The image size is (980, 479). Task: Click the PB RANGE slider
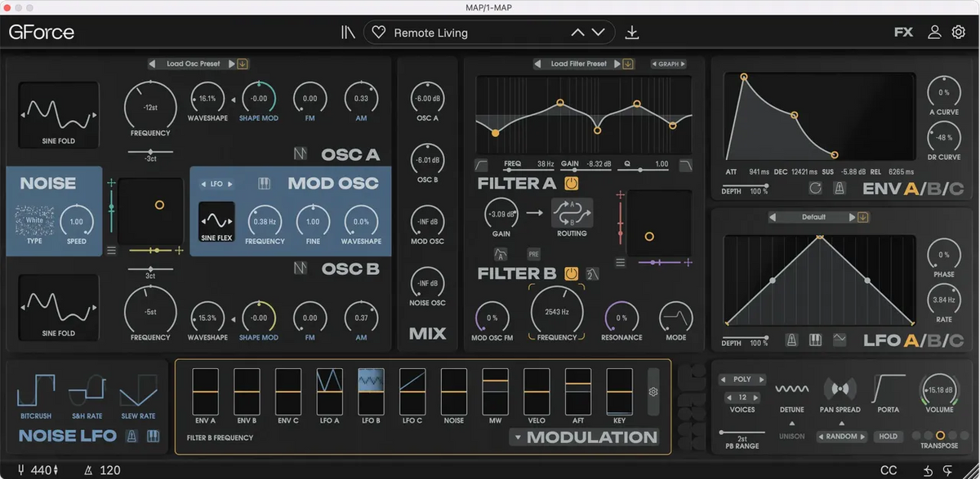point(742,432)
